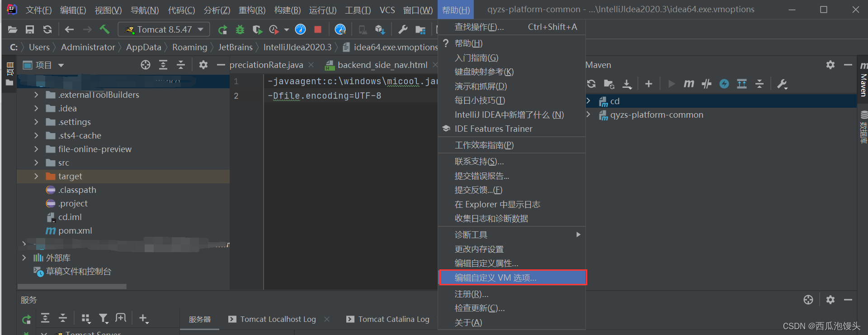The width and height of the screenshot is (868, 335).
Task: Click 检查更新(C) menu entry
Action: [512, 308]
